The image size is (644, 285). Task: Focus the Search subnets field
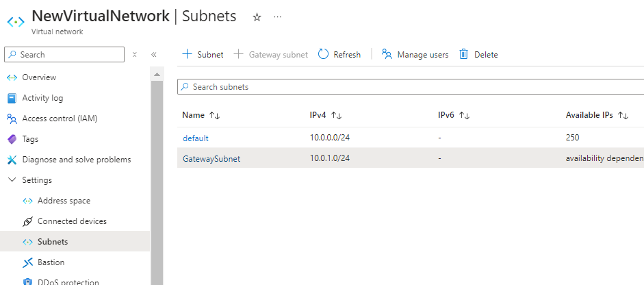tap(411, 87)
